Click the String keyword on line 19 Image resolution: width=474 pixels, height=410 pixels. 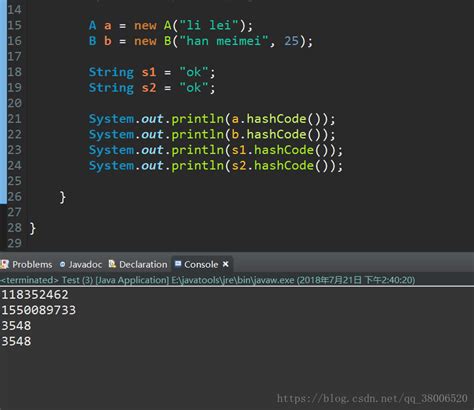click(111, 88)
